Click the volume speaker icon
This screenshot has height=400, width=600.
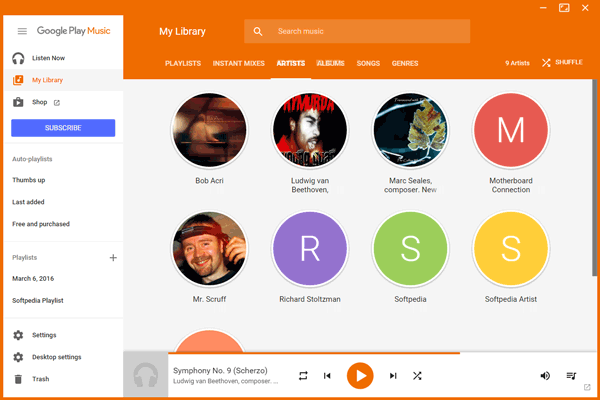pos(545,376)
